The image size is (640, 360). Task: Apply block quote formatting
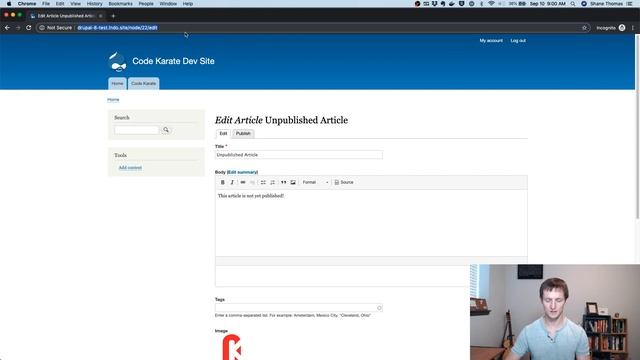click(x=283, y=182)
